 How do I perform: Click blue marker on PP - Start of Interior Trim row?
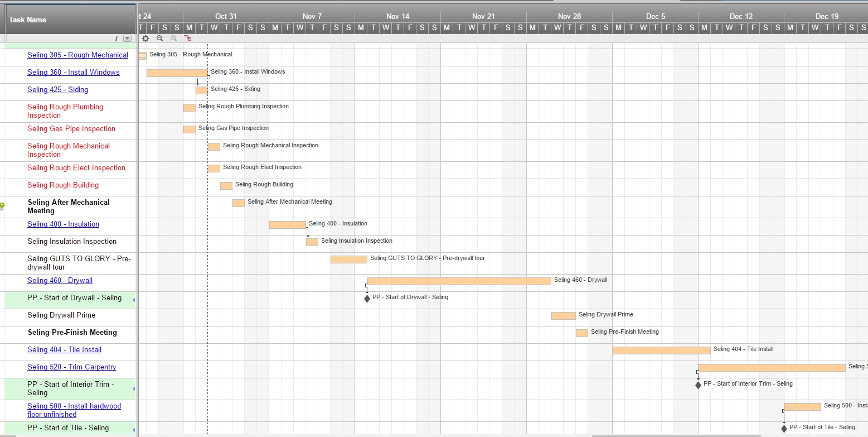[134, 388]
